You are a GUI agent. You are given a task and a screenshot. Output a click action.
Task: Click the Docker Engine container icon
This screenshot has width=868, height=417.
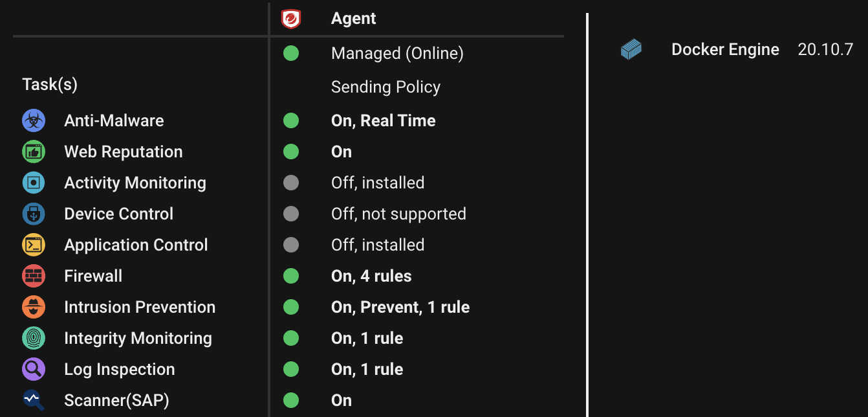(x=631, y=49)
